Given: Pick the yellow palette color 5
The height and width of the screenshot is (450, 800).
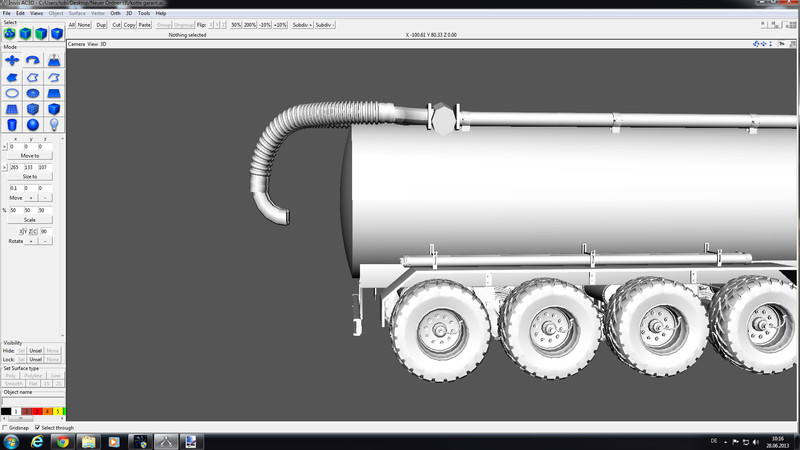Looking at the screenshot, I should pos(58,411).
